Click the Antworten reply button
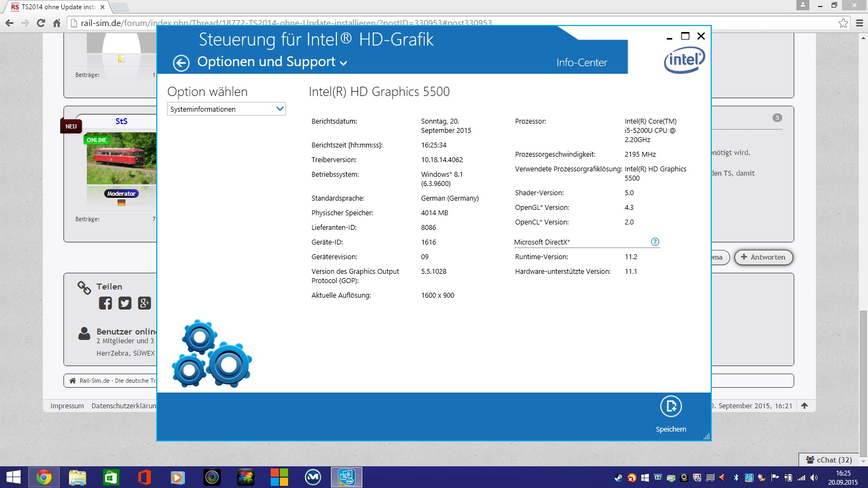This screenshot has width=868, height=488. tap(763, 258)
